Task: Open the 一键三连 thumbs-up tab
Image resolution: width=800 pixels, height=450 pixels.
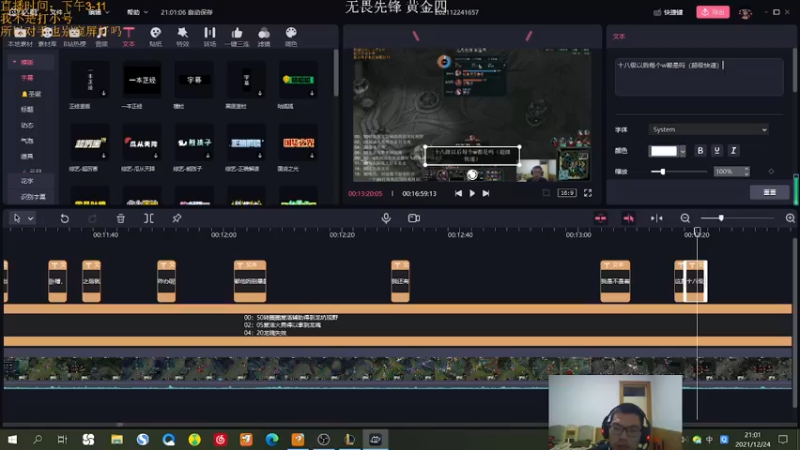Action: (x=237, y=37)
